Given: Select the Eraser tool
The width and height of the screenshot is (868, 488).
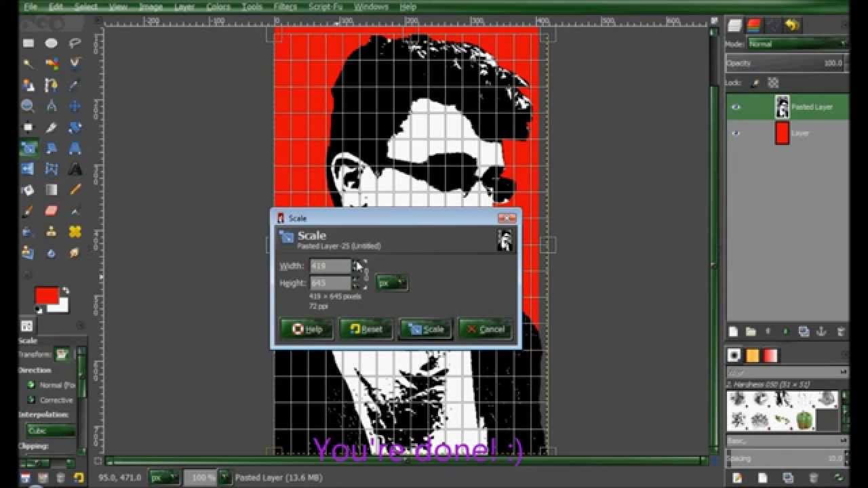Looking at the screenshot, I should (x=52, y=211).
